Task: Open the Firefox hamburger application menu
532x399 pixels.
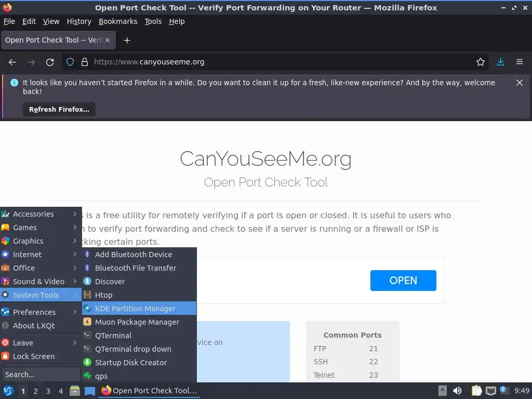Action: 519,62
